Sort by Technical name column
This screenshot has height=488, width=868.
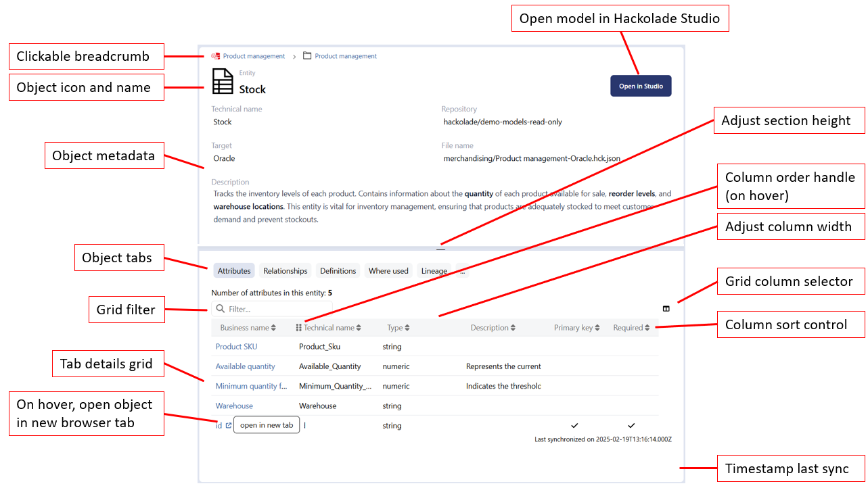[359, 328]
